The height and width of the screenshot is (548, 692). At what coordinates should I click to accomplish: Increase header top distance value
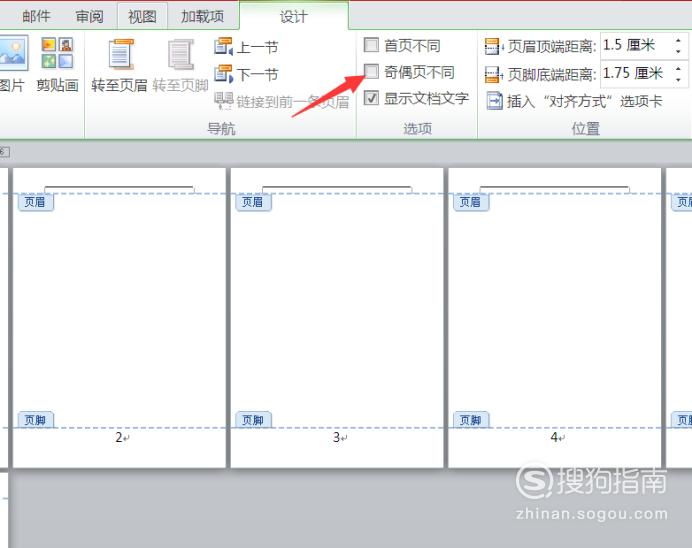[678, 40]
